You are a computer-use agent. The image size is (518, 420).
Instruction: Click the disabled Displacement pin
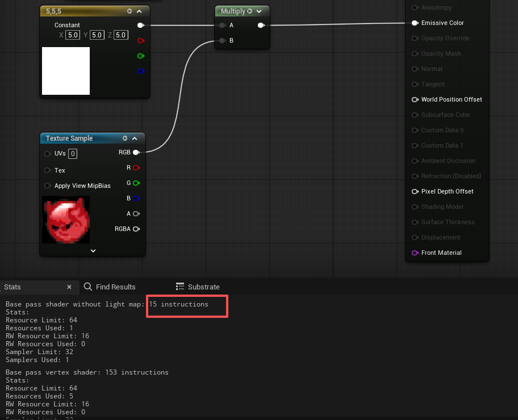[415, 237]
